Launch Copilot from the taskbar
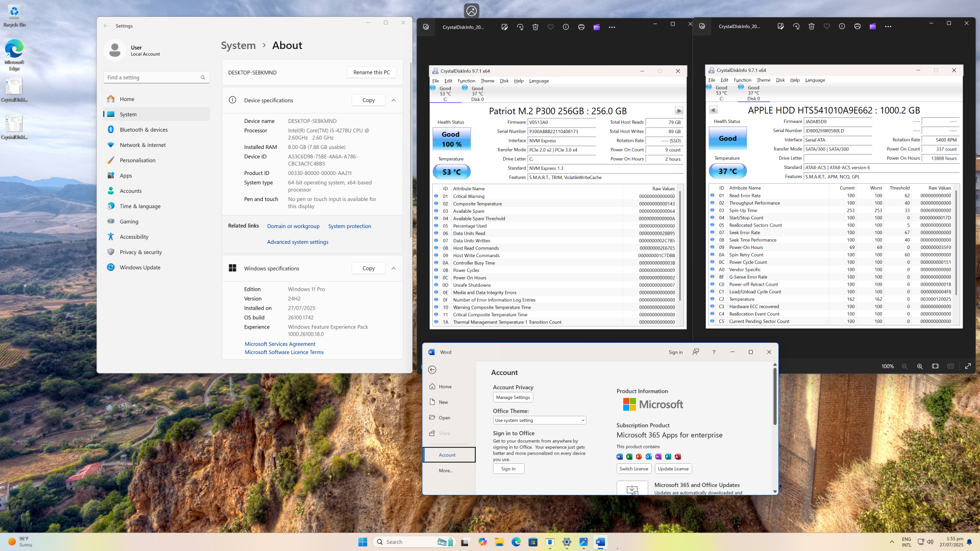Image resolution: width=980 pixels, height=551 pixels. [x=482, y=542]
